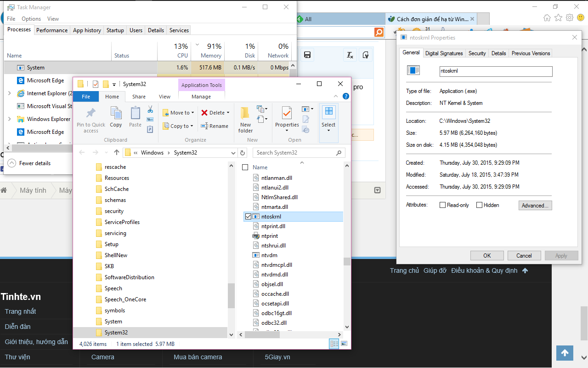The image size is (588, 368).
Task: Click the Copy path icon in Clipboard group
Action: (x=150, y=120)
